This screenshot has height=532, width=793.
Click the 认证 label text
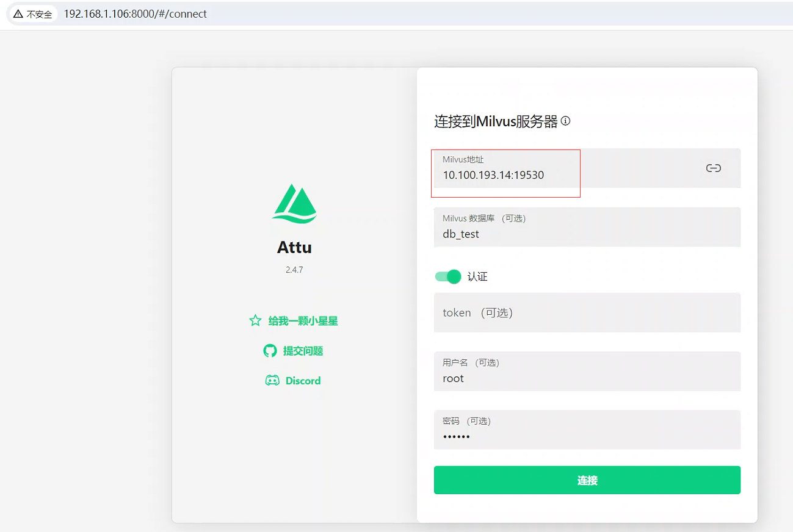coord(477,276)
